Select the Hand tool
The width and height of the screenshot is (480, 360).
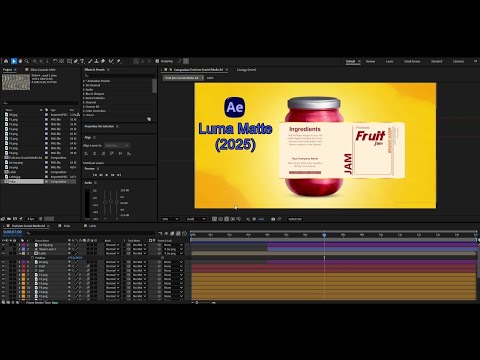(x=20, y=61)
